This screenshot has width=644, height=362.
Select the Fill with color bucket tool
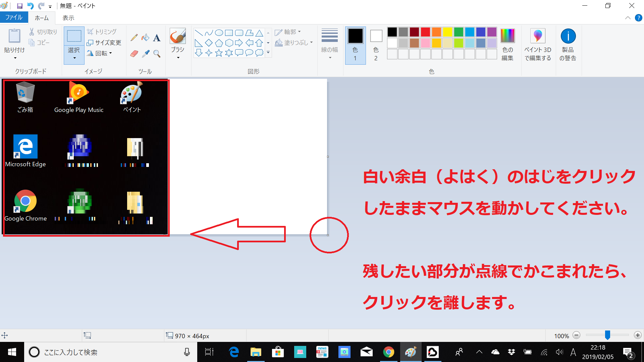point(145,38)
